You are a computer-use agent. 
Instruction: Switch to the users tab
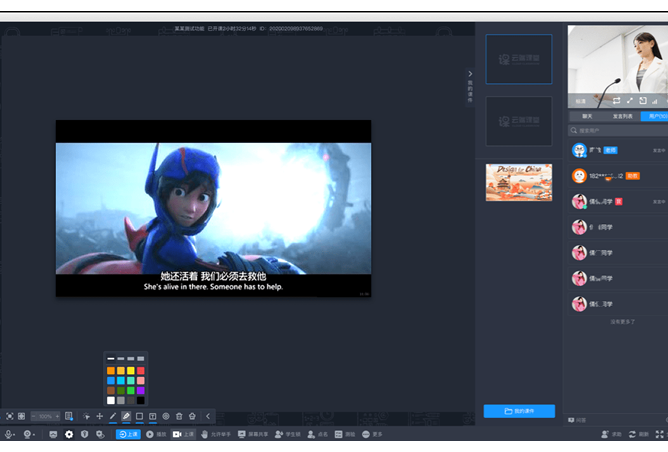pos(655,116)
